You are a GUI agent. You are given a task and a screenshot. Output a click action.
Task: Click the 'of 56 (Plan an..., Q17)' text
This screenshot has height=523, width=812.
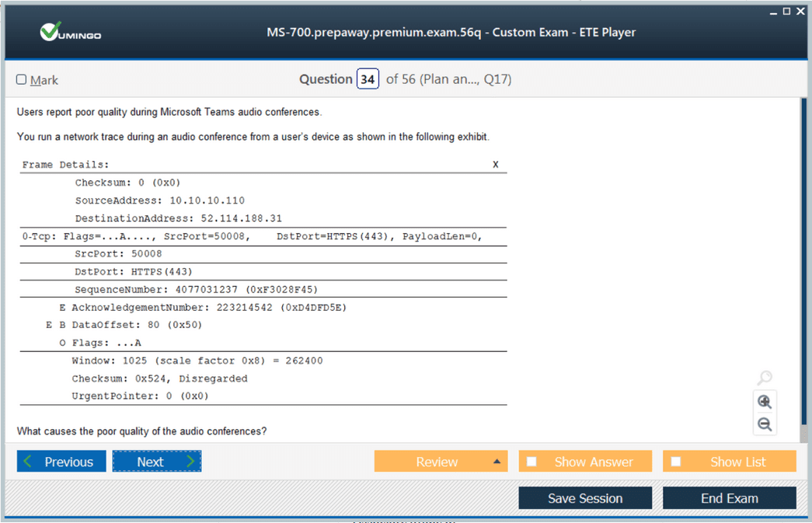click(x=448, y=79)
